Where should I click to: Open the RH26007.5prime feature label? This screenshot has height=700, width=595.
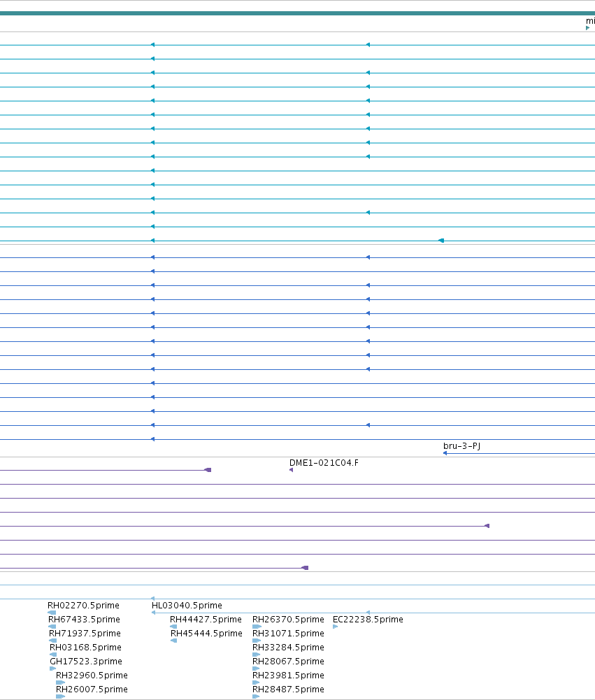(92, 690)
